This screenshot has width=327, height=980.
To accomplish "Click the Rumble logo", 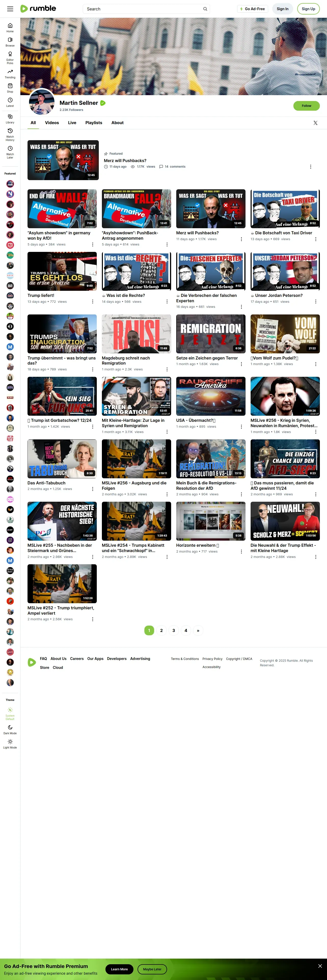I will point(38,8).
